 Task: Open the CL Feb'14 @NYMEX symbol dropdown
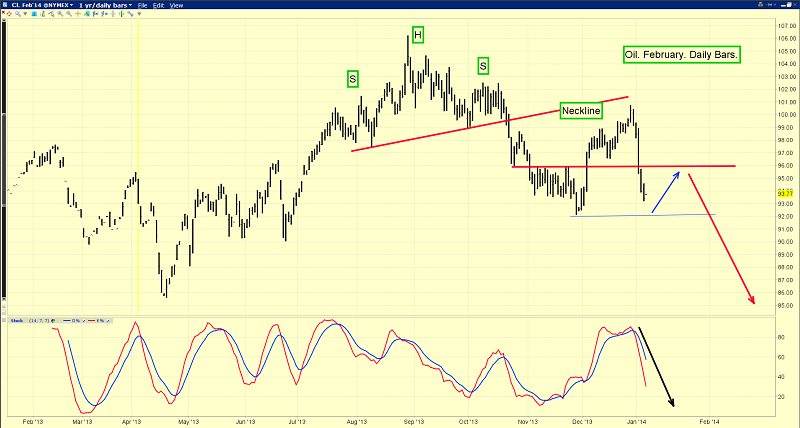click(x=42, y=5)
